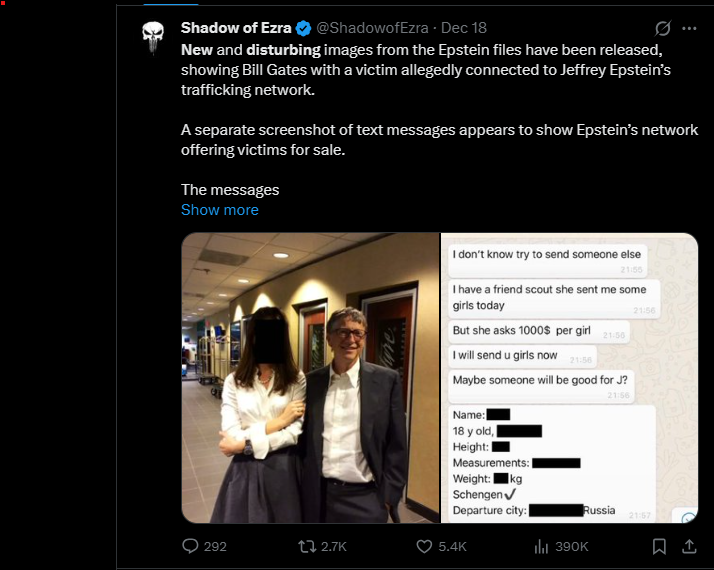Click the 390K views count

coord(572,546)
